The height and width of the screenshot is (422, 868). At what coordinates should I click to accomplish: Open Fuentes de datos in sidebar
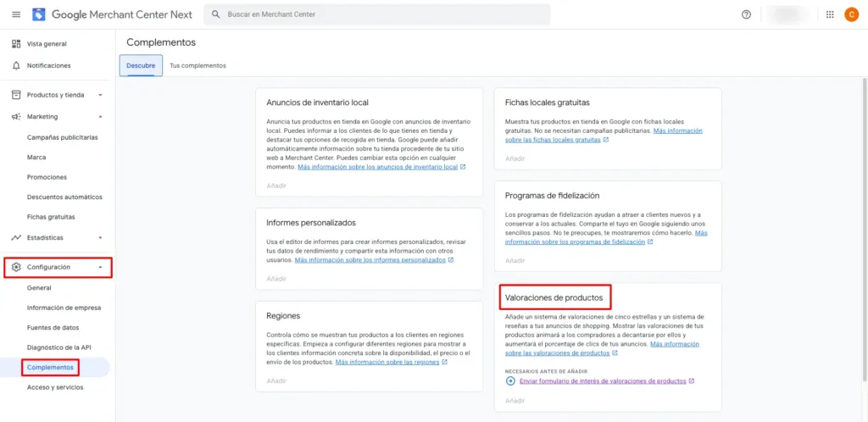[x=53, y=327]
